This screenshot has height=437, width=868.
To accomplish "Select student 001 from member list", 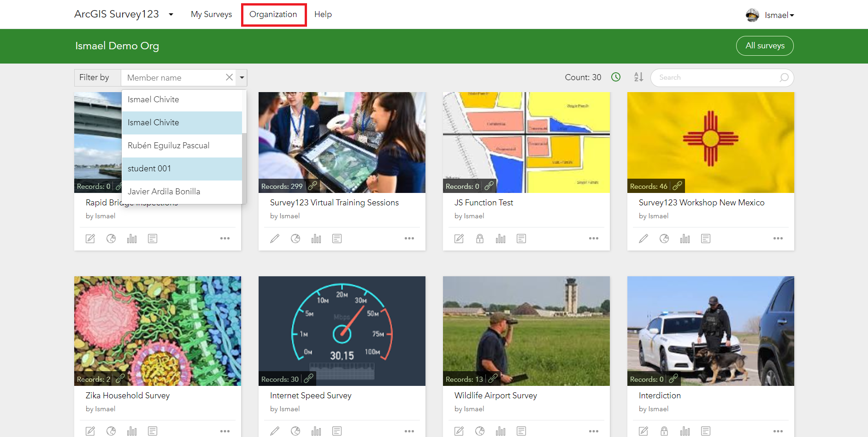I will 182,169.
